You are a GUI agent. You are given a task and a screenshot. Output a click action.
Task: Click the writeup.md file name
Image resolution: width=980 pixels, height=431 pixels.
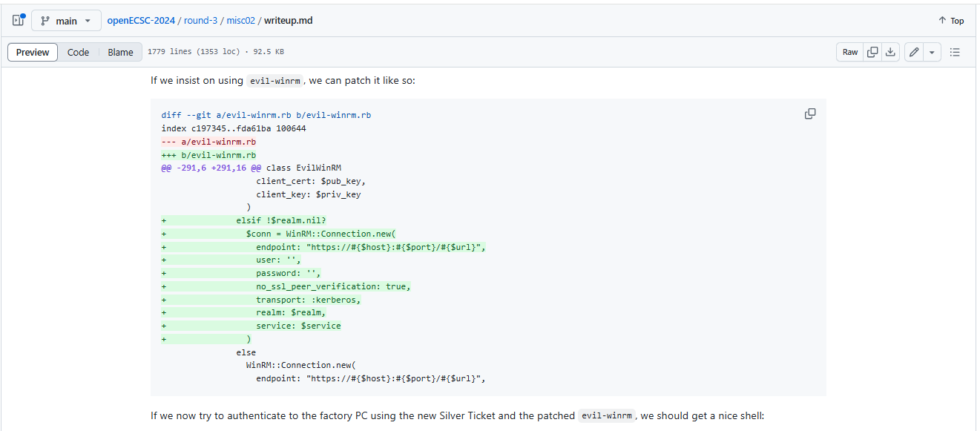(289, 21)
